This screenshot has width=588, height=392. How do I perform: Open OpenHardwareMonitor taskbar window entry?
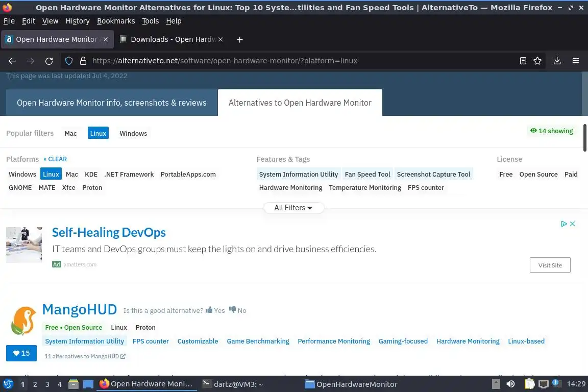(x=351, y=384)
